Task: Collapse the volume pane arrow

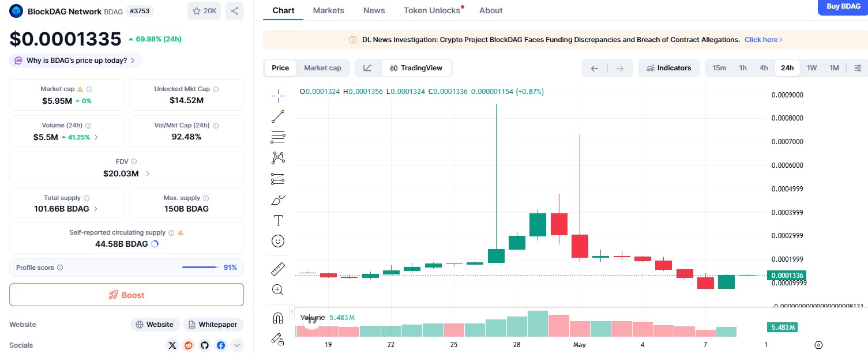Action: coord(292,311)
